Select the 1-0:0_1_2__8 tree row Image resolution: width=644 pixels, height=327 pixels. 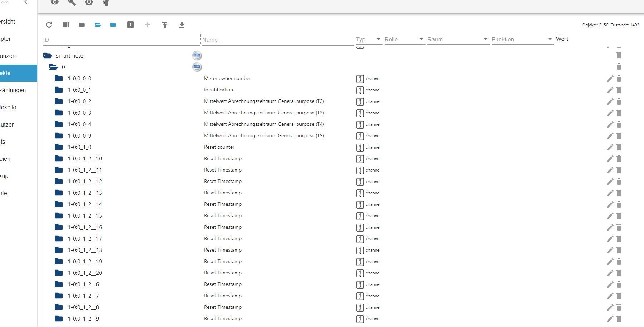tap(333, 307)
